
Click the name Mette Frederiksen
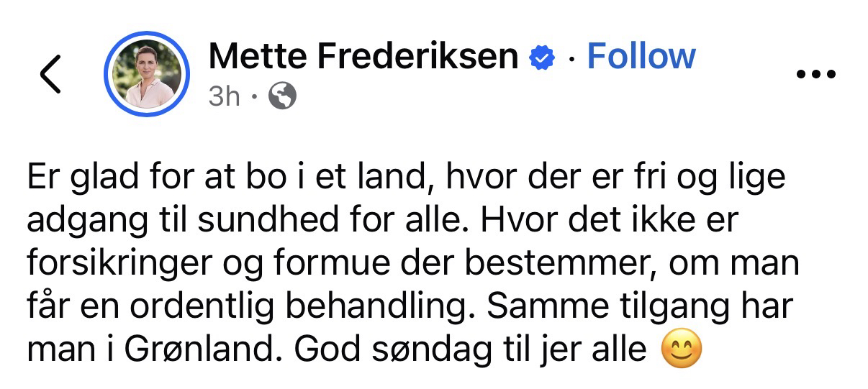[x=363, y=57]
